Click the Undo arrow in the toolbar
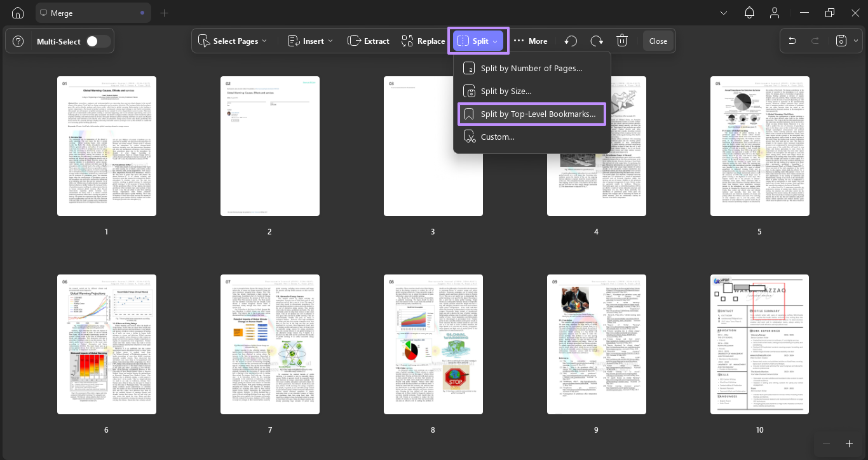Viewport: 868px width, 460px height. [570, 40]
